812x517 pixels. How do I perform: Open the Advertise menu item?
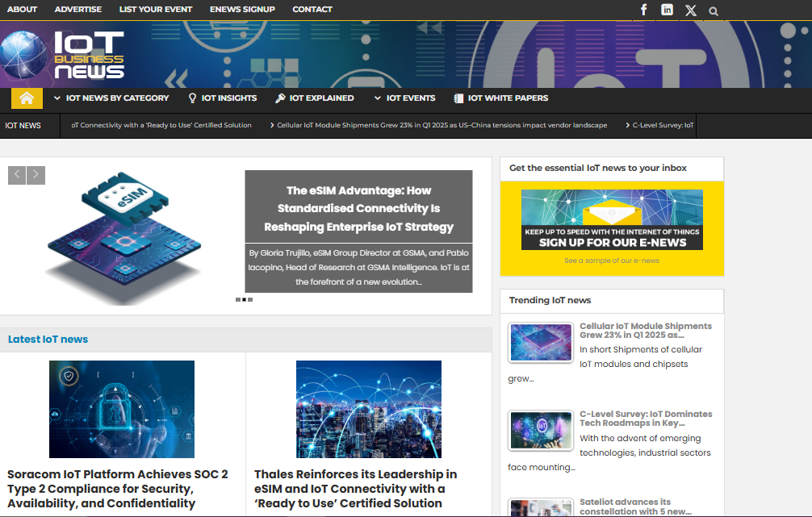pyautogui.click(x=78, y=10)
